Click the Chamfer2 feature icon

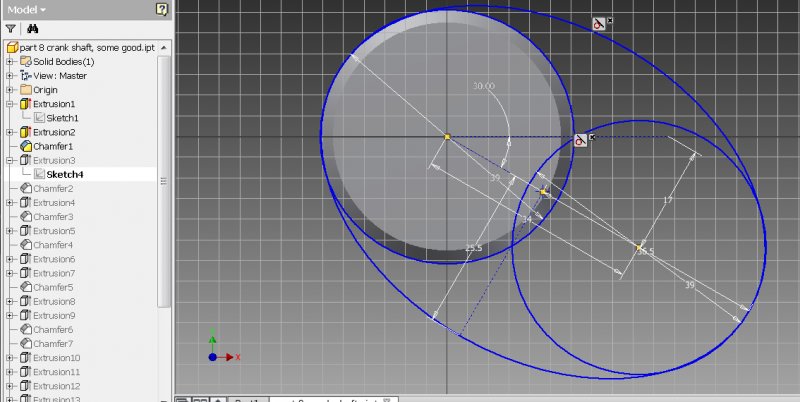click(x=26, y=189)
